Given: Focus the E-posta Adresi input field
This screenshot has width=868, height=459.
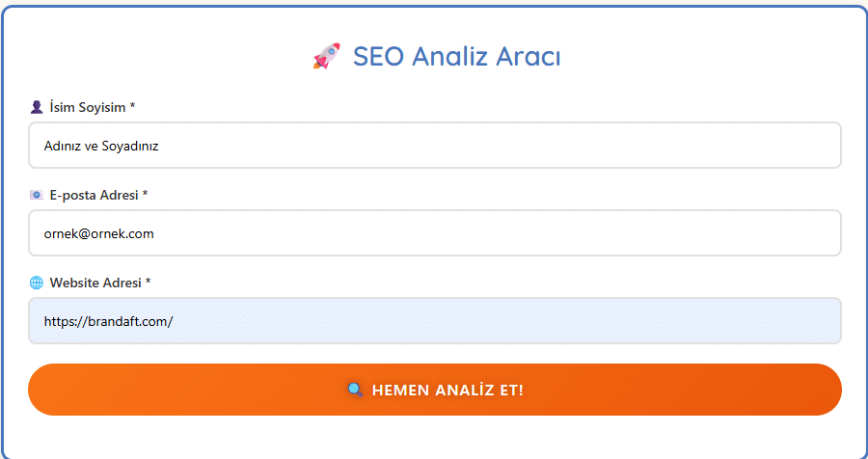Looking at the screenshot, I should (x=435, y=233).
